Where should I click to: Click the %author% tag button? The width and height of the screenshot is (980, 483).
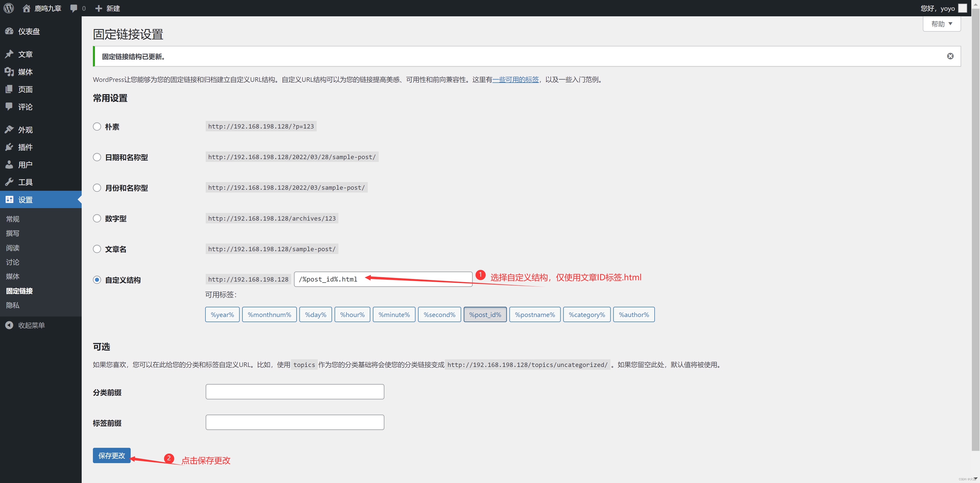pos(634,314)
